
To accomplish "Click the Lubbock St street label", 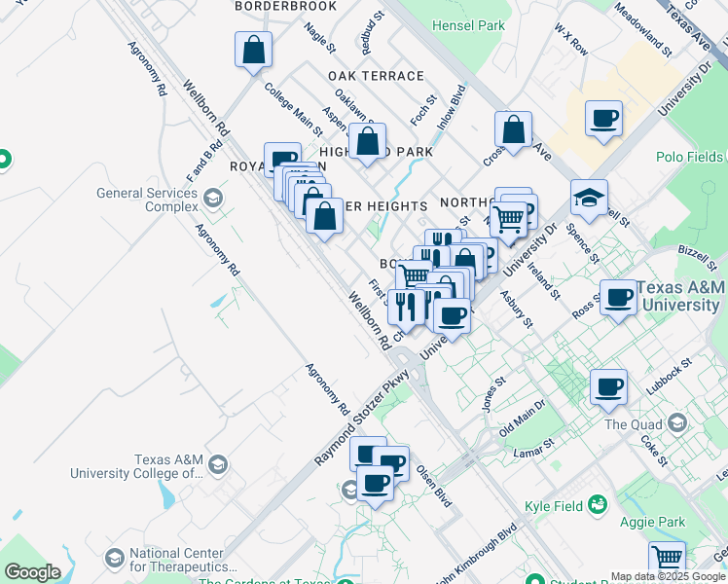I will (x=669, y=377).
